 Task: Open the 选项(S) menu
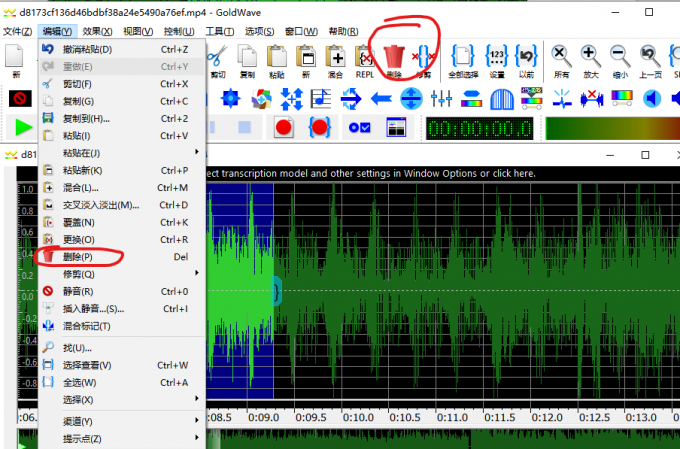[x=259, y=31]
